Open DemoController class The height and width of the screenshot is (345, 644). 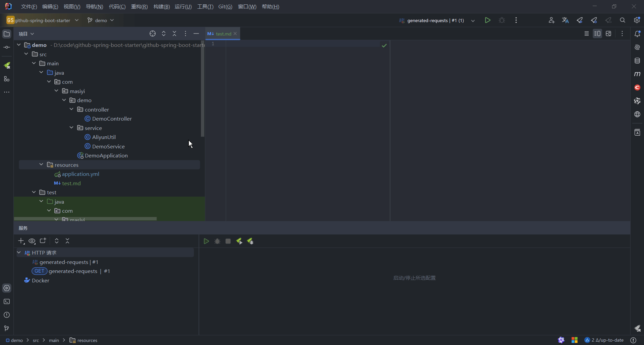tap(108, 119)
